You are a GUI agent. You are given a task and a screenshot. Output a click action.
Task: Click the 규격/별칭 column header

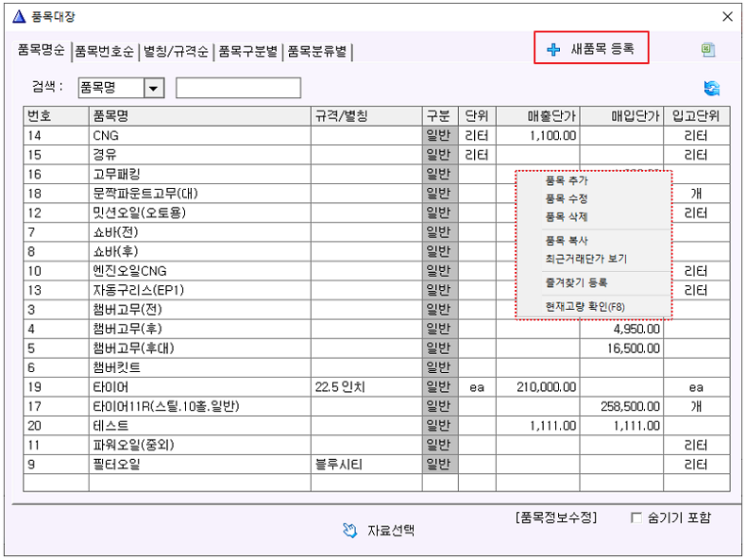click(366, 116)
